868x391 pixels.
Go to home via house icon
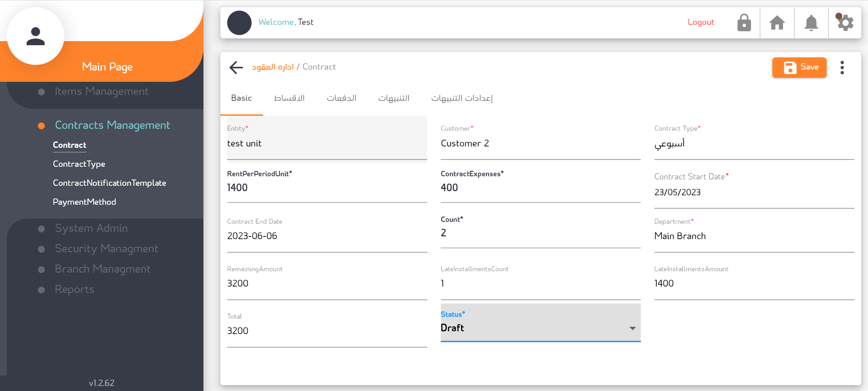click(777, 23)
